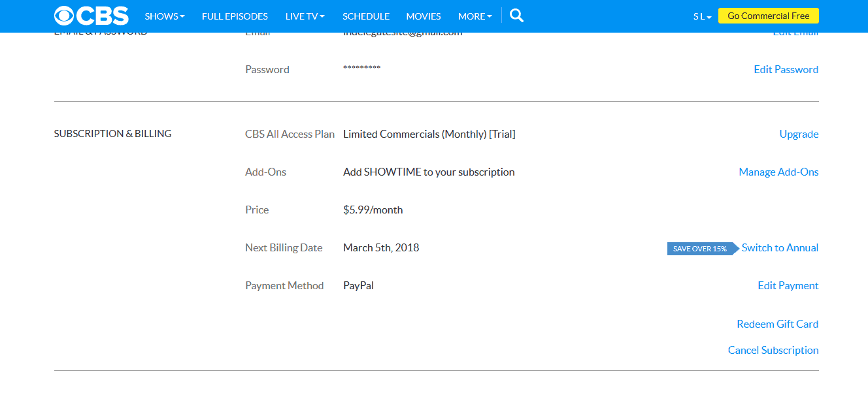Image resolution: width=868 pixels, height=393 pixels.
Task: Expand the SHOWS dropdown menu
Action: [165, 16]
